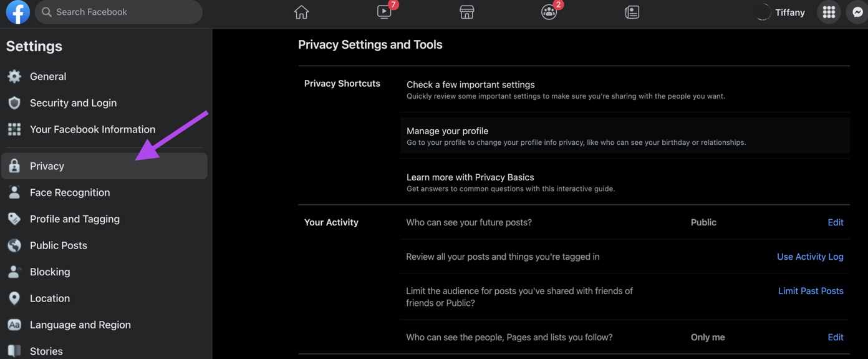Click 'Who can see your future posts?' text
Image resolution: width=868 pixels, height=359 pixels.
(469, 222)
